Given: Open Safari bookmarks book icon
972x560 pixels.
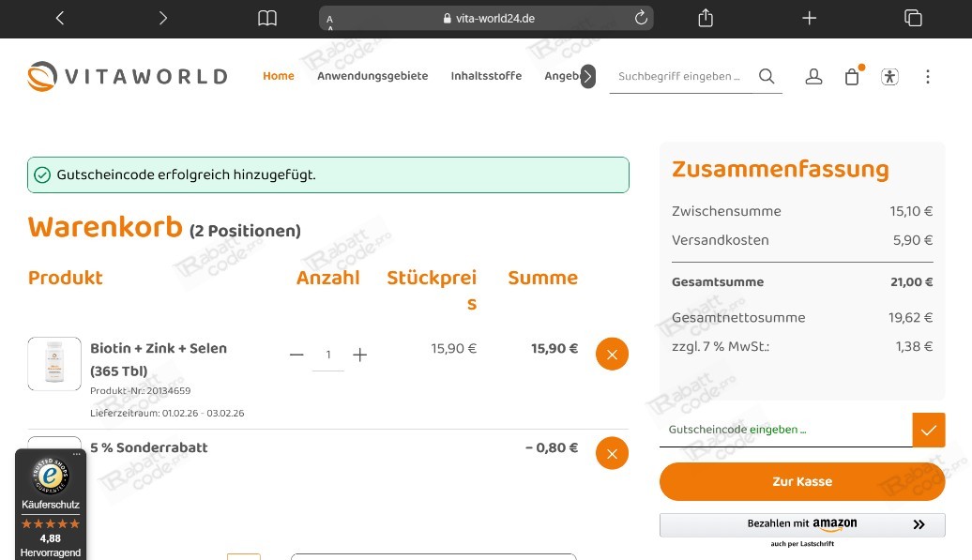Looking at the screenshot, I should [x=267, y=19].
